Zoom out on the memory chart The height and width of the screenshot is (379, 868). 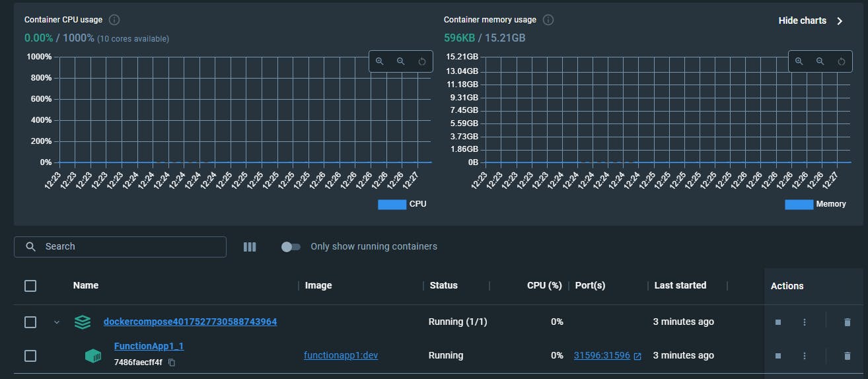[820, 61]
